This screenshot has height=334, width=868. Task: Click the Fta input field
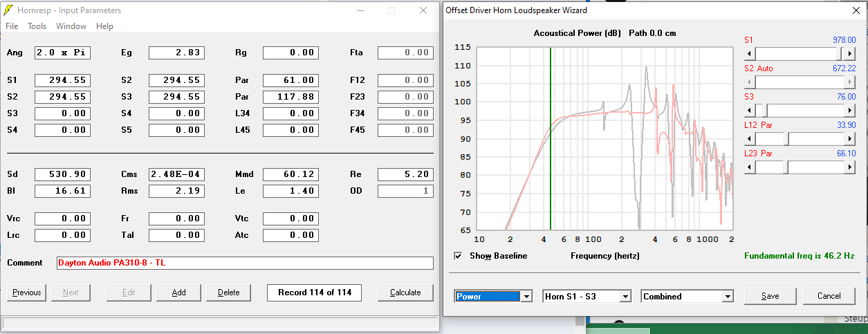[405, 53]
